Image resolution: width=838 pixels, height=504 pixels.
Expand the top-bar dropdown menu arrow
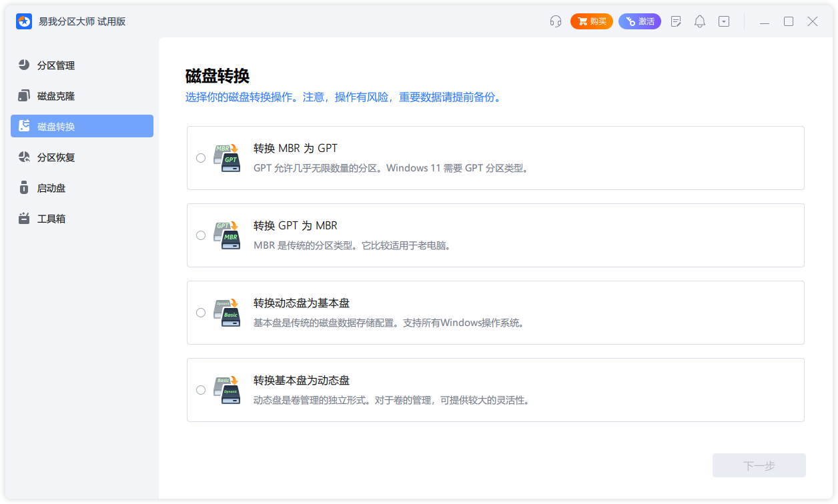[723, 21]
